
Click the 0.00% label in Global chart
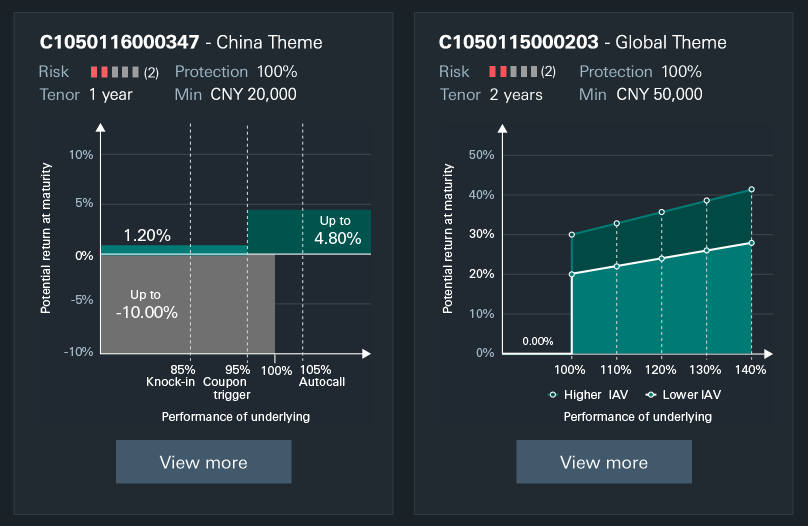point(537,341)
